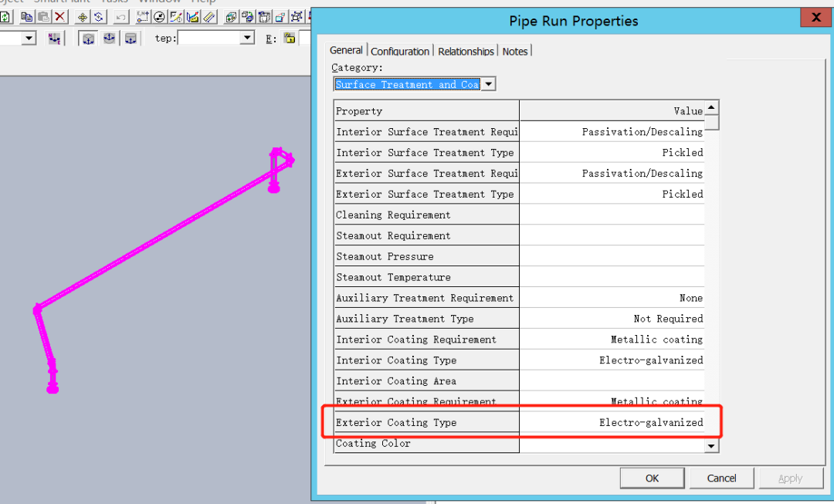Click Passivation/Descaling value for Exterior Surface Treatment Requi
834x504 pixels.
[x=612, y=173]
